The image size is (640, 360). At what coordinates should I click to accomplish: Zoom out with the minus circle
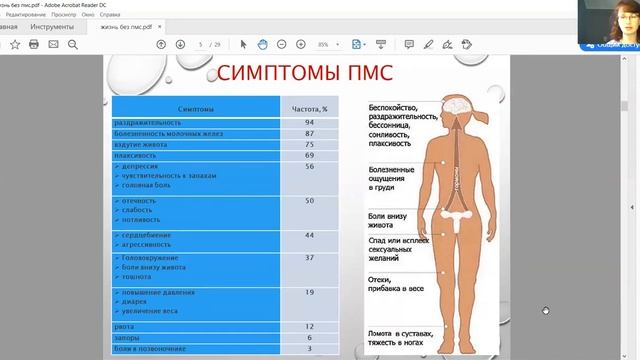(281, 44)
